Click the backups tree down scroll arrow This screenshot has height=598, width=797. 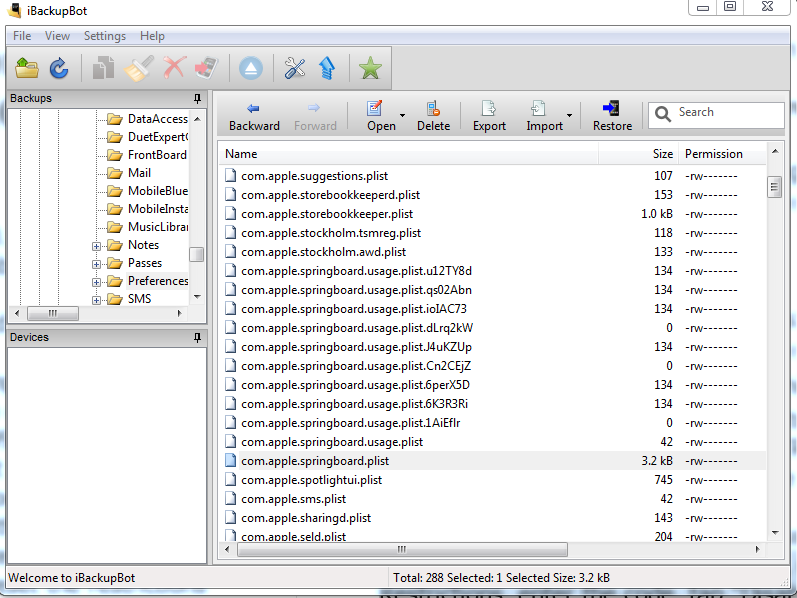point(197,297)
